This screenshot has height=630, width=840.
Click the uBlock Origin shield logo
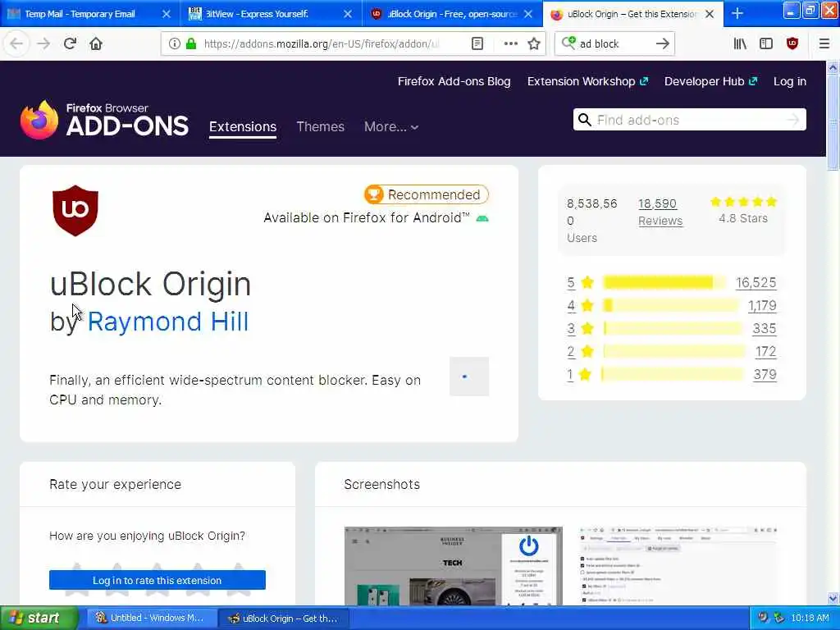pyautogui.click(x=75, y=211)
